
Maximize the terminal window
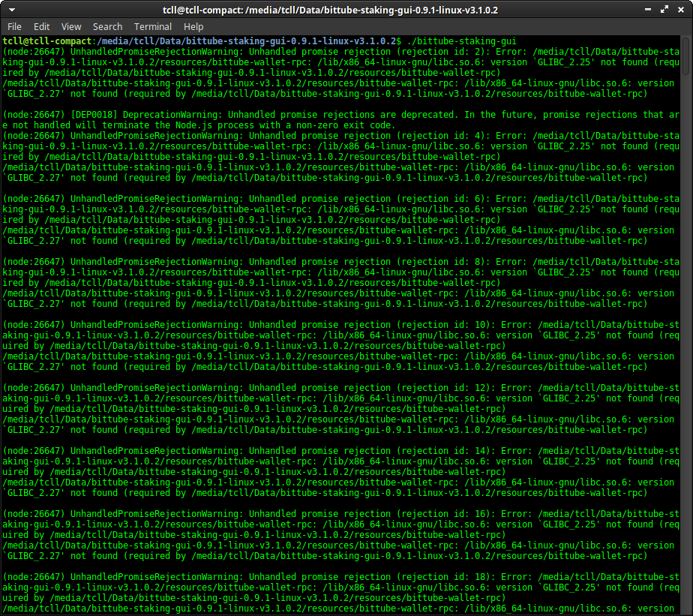click(664, 9)
